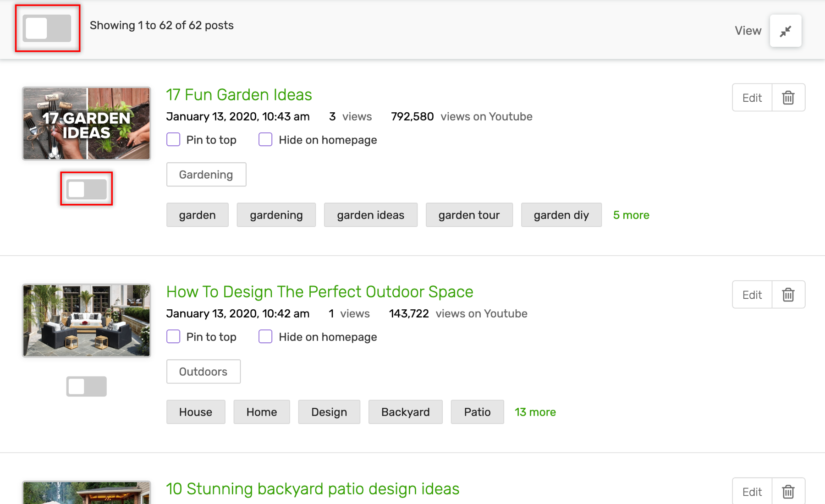Click the collapse view icon next to View
The width and height of the screenshot is (825, 504).
pos(786,31)
